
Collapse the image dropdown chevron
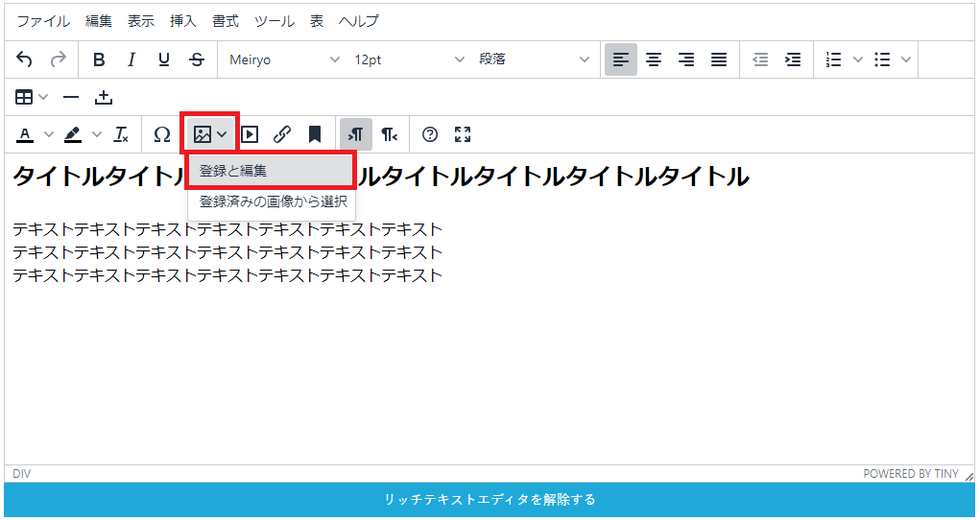(222, 135)
